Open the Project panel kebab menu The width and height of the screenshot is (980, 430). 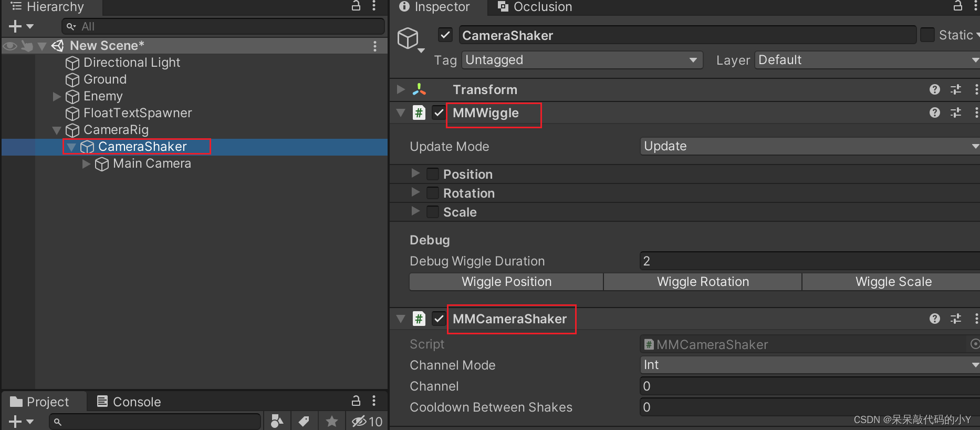click(374, 401)
